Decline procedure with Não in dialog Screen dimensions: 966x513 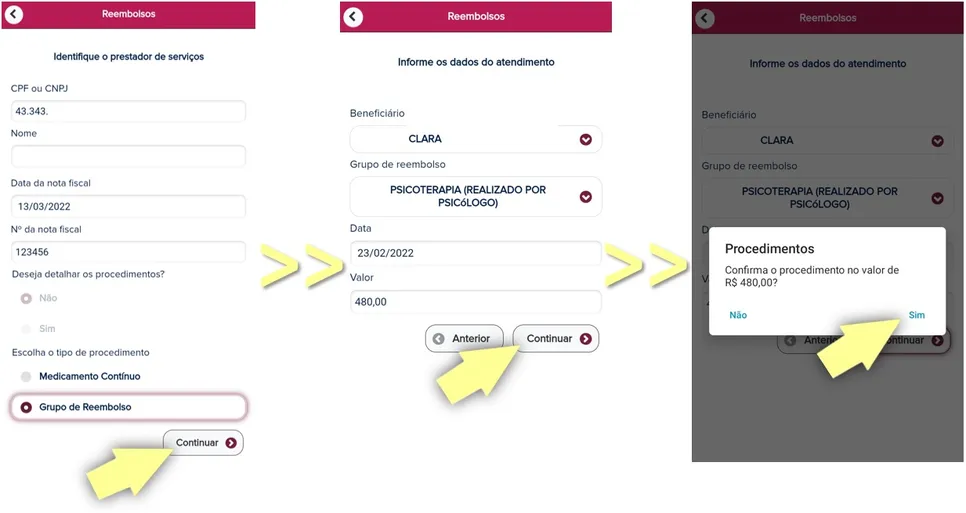pos(738,315)
